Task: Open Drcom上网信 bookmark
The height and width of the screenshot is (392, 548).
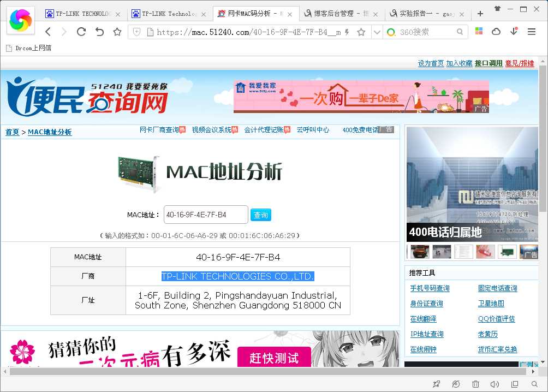Action: point(29,48)
